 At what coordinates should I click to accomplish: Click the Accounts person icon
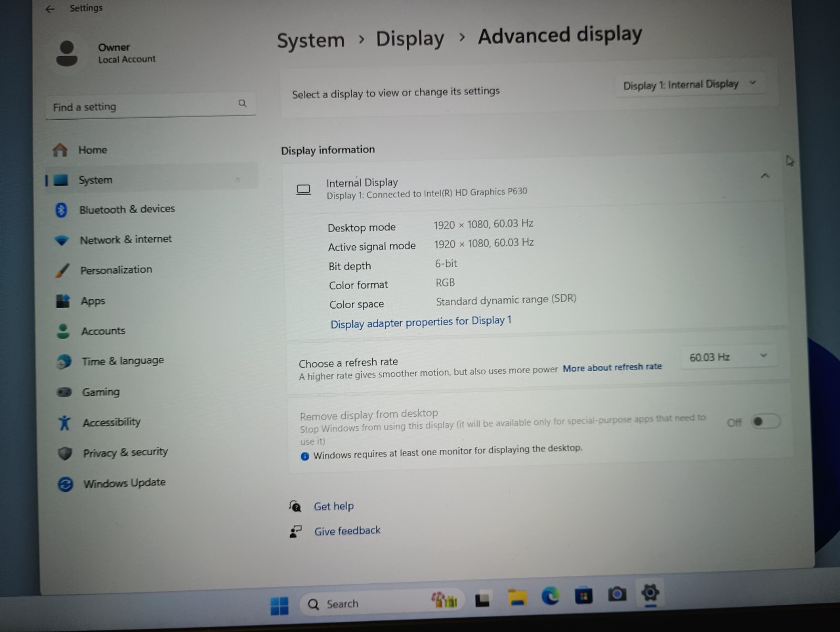(x=63, y=331)
